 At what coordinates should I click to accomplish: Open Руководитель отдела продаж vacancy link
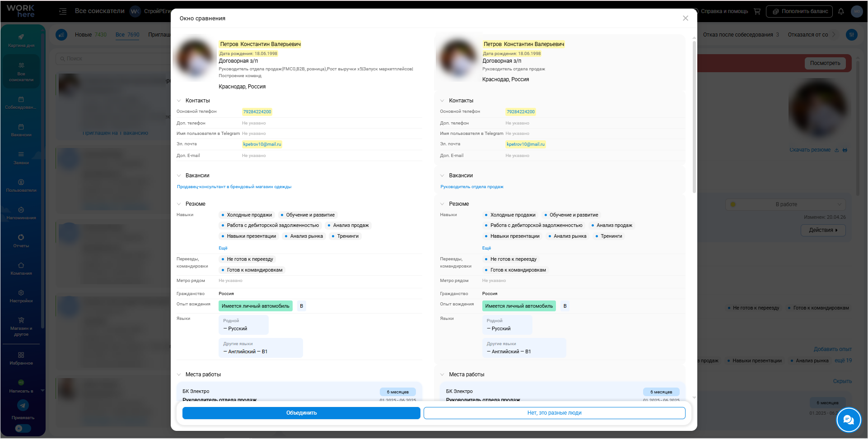point(472,187)
